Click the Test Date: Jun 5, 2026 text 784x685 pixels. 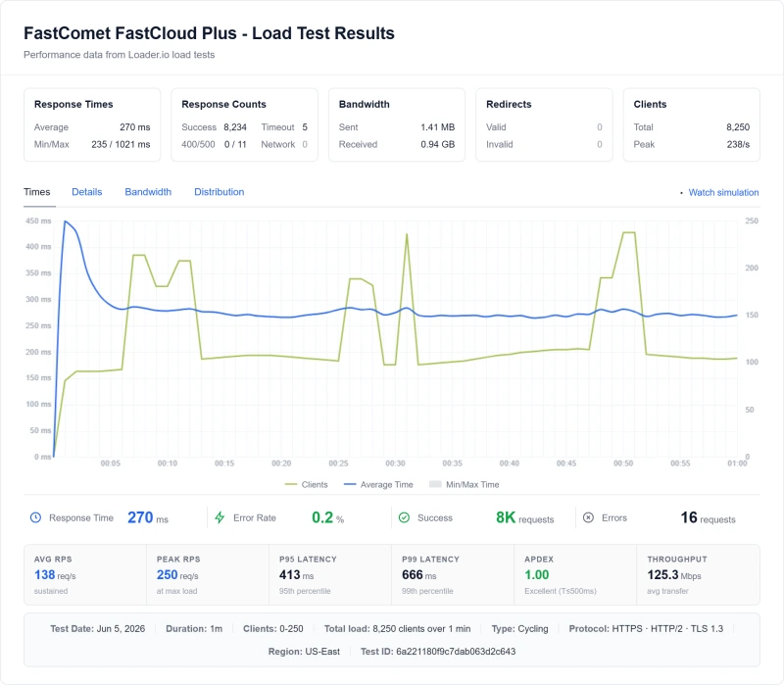(97, 628)
